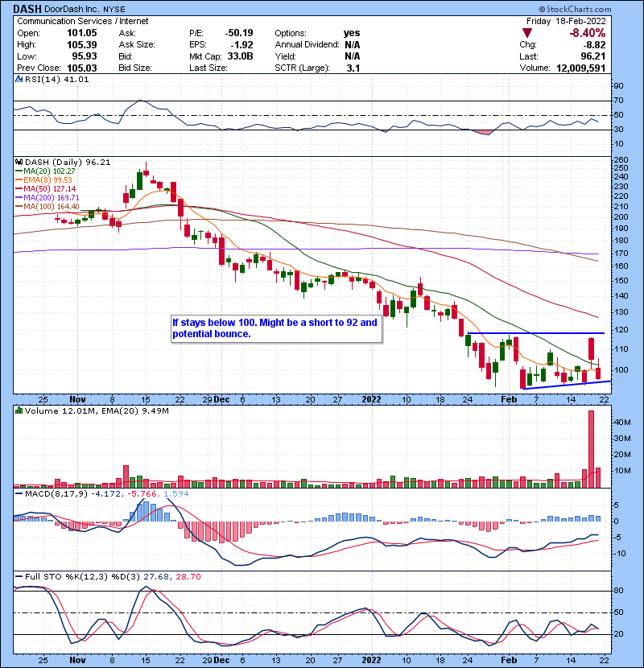This screenshot has width=644, height=668.
Task: Click the Volume 12.01M, EMA(20) 9.49M label
Action: point(97,411)
